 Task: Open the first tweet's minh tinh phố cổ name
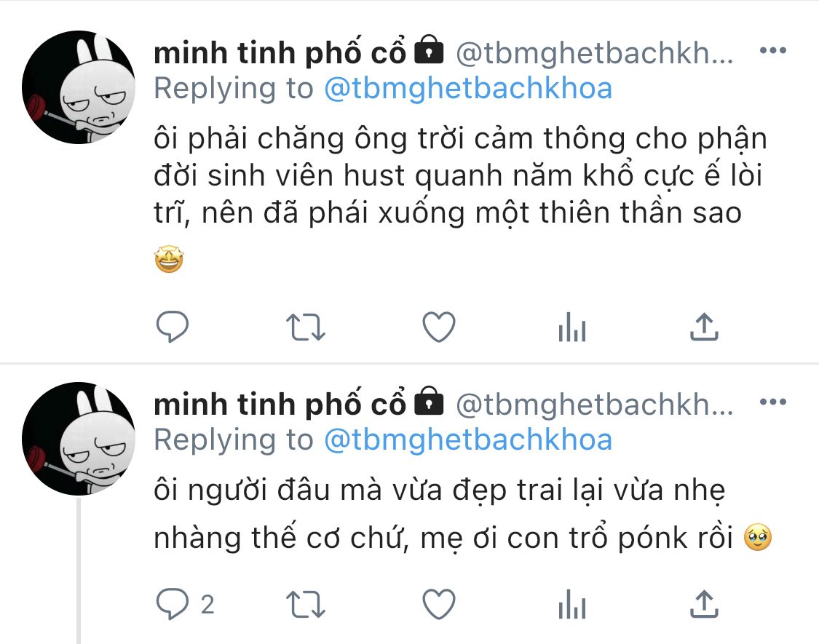[280, 52]
